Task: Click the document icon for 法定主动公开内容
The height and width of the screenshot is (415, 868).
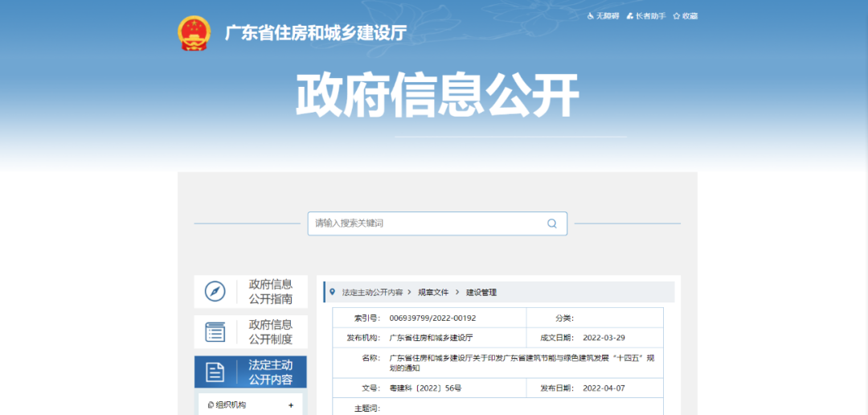Action: 215,372
